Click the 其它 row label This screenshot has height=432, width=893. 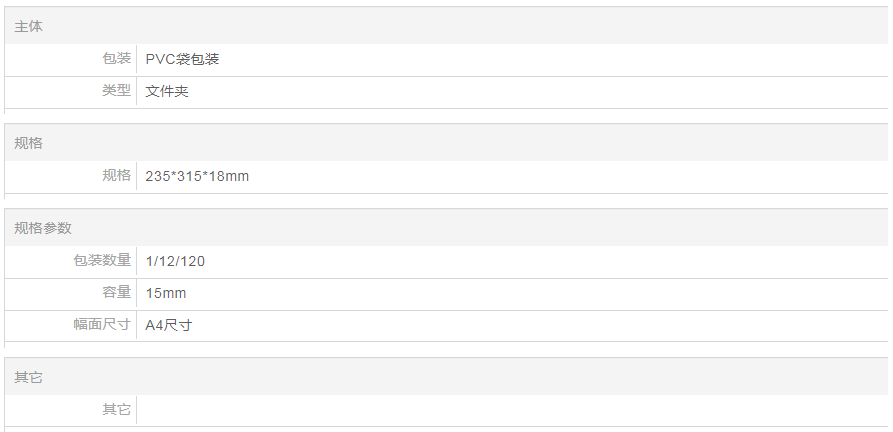click(x=116, y=410)
